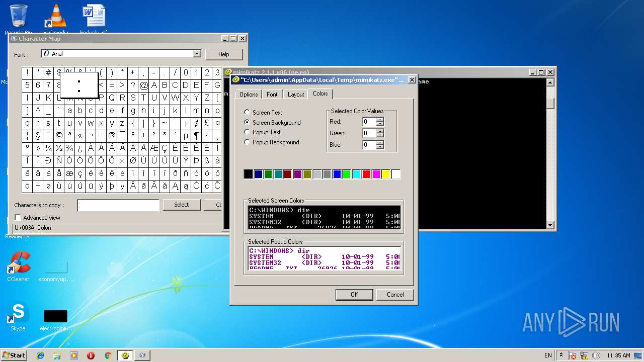Pick the red color swatch
This screenshot has height=362, width=644.
coord(366,174)
